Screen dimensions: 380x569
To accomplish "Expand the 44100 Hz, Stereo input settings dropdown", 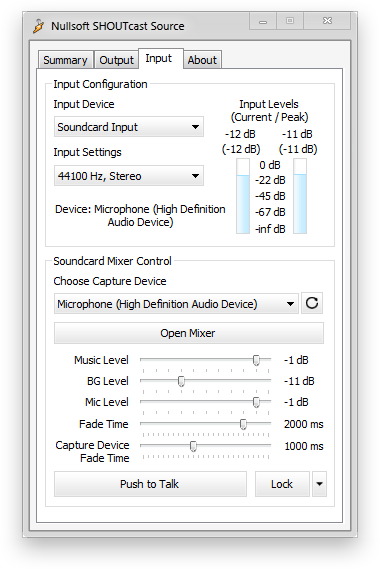I will tap(129, 176).
